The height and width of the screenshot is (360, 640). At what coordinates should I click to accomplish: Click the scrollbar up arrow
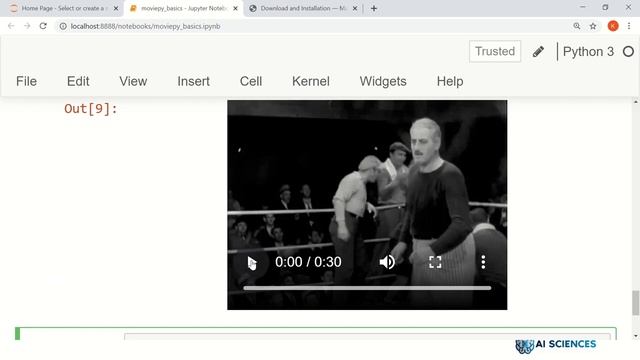click(636, 101)
